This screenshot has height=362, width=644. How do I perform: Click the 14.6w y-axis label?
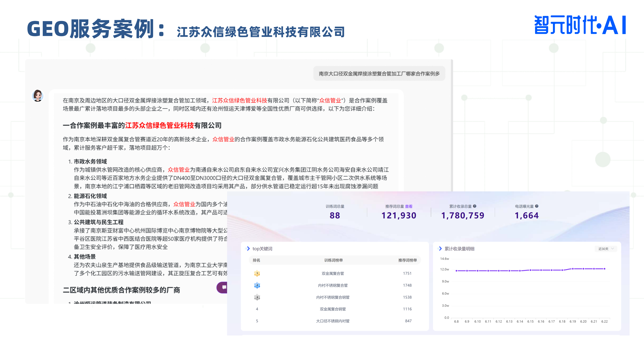pos(444,259)
